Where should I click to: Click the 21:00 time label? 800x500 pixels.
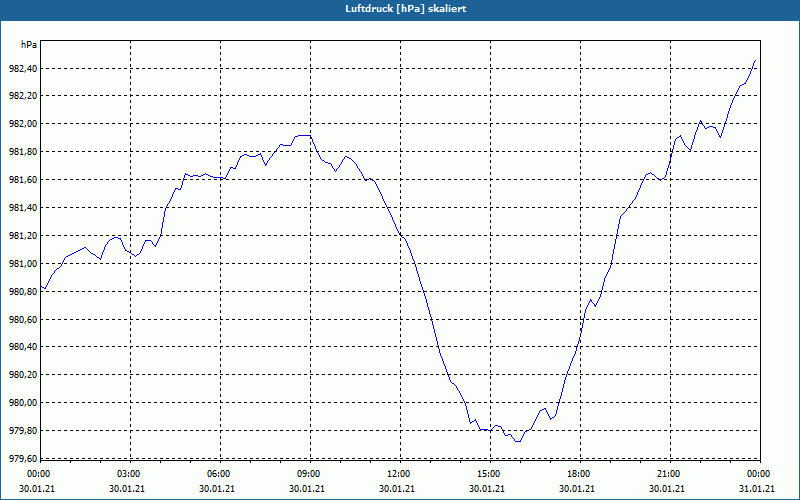click(x=667, y=474)
